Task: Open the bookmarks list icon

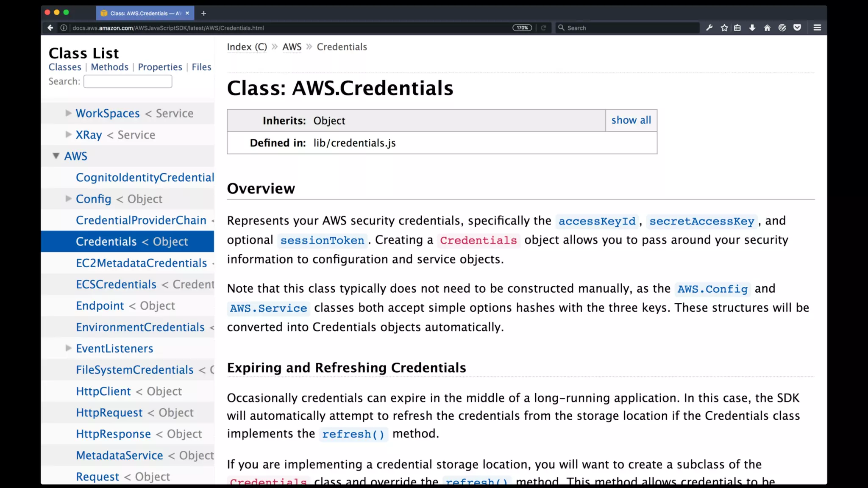Action: click(737, 28)
